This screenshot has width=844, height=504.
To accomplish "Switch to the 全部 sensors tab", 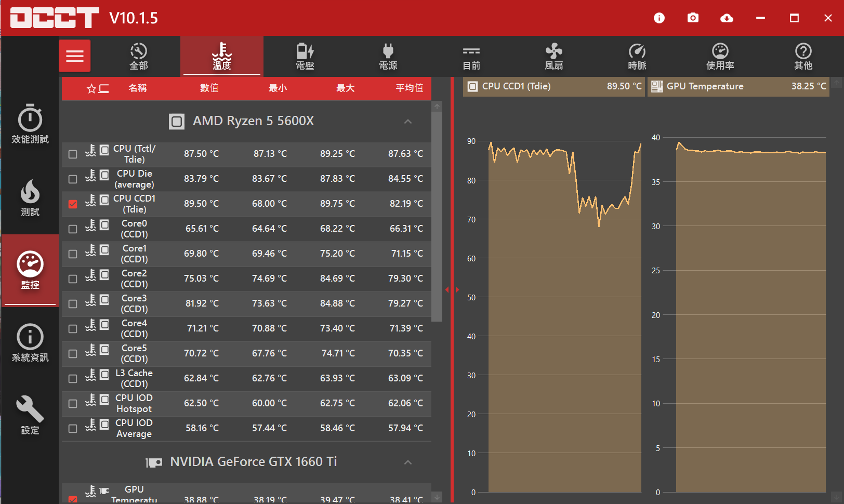I will pyautogui.click(x=139, y=56).
